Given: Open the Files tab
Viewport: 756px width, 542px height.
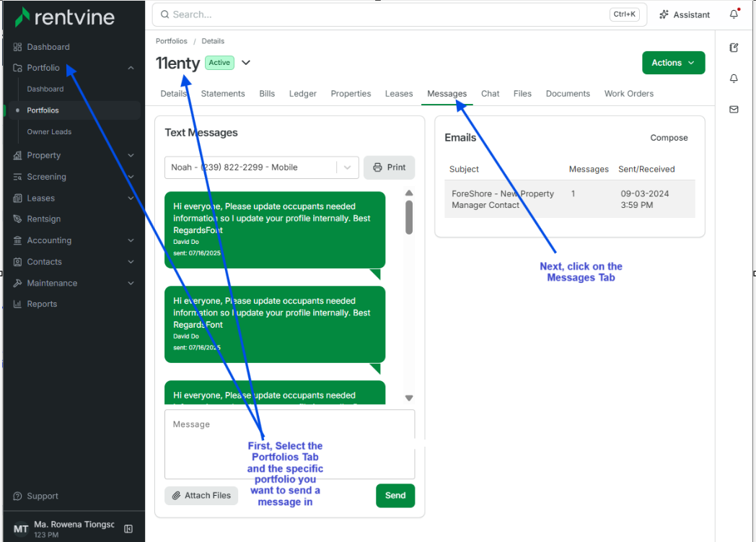Looking at the screenshot, I should pos(522,94).
